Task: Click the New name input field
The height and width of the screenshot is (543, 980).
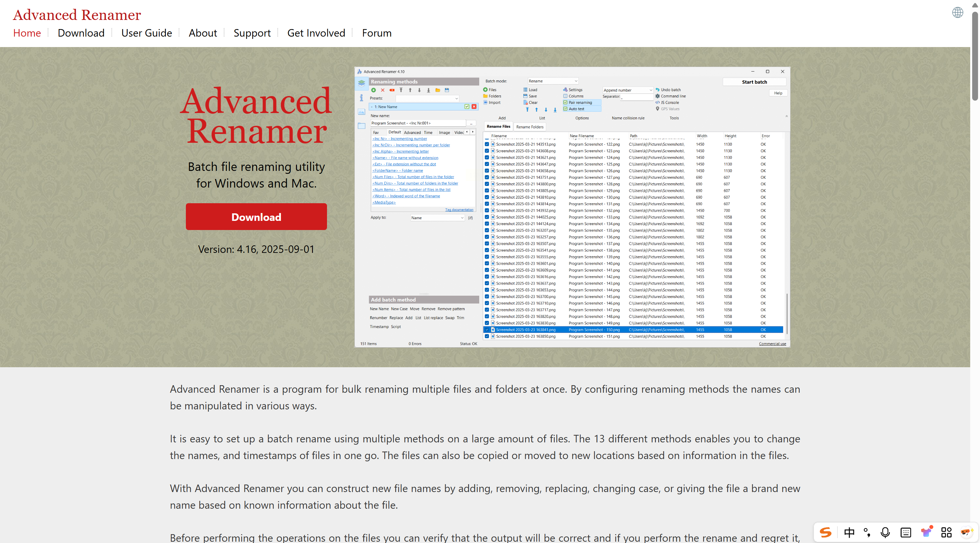Action: (x=418, y=123)
